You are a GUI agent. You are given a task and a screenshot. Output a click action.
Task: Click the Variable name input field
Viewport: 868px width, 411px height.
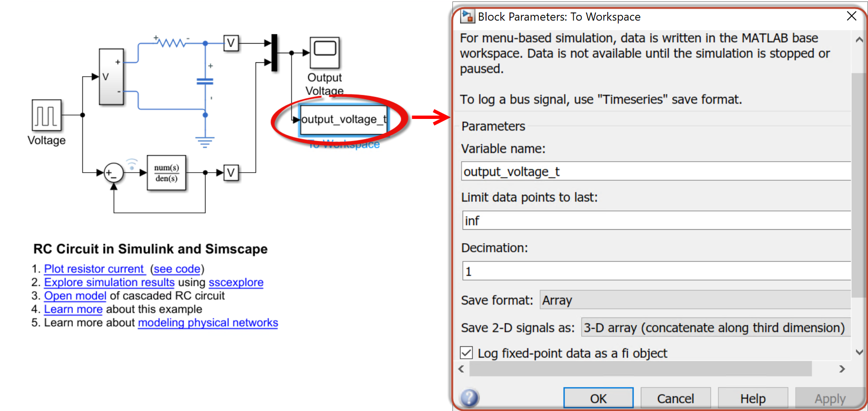point(656,172)
